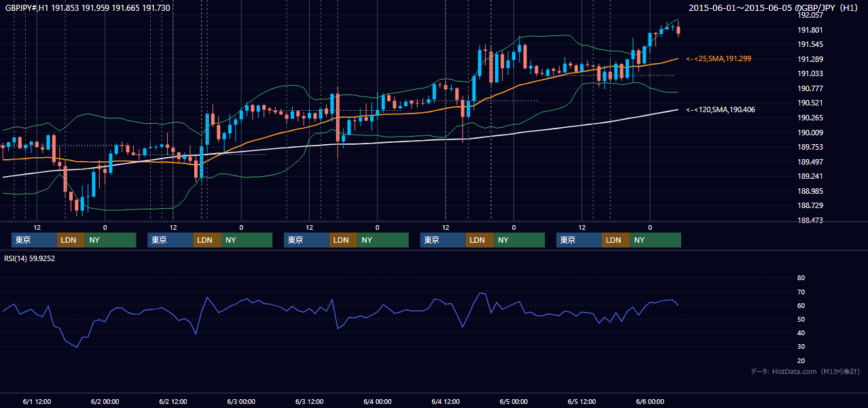This screenshot has width=868, height=408.
Task: Click the first LDN session block
Action: pyautogui.click(x=71, y=240)
